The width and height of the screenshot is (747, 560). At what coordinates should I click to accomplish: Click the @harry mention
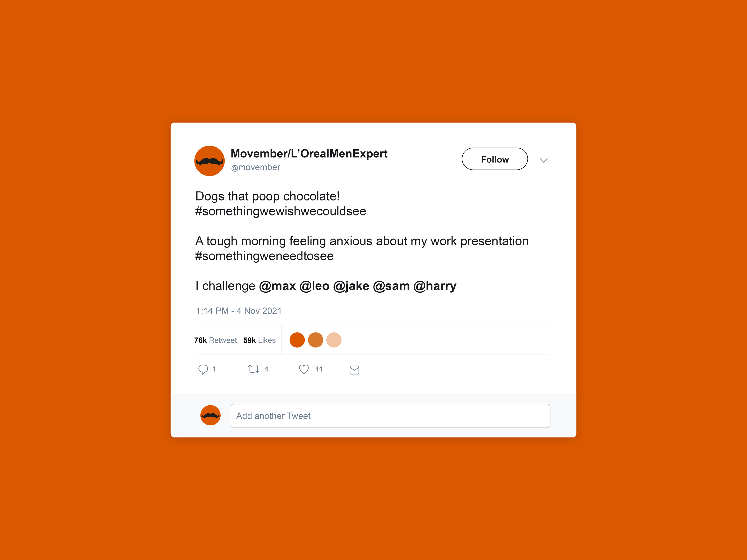point(435,286)
